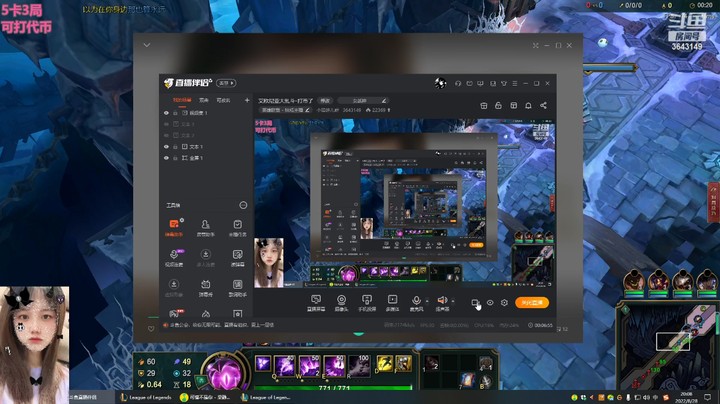Screen dimensions: 720x404
Task: Toggle the dimmed eye of third source layer
Action: tap(166, 135)
